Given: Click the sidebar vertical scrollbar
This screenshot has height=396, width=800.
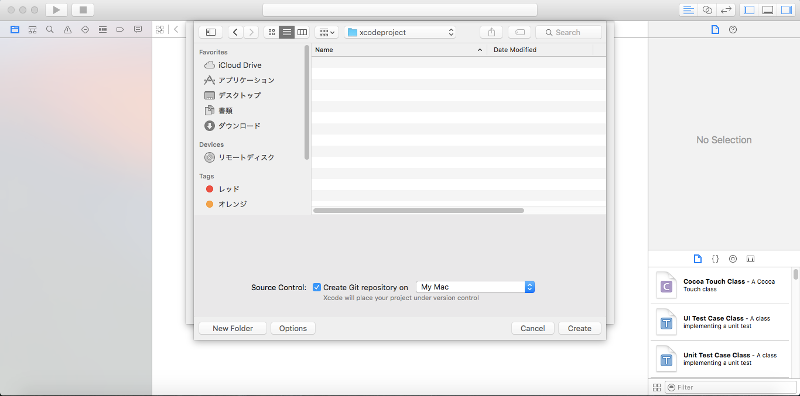Looking at the screenshot, I should click(x=307, y=102).
